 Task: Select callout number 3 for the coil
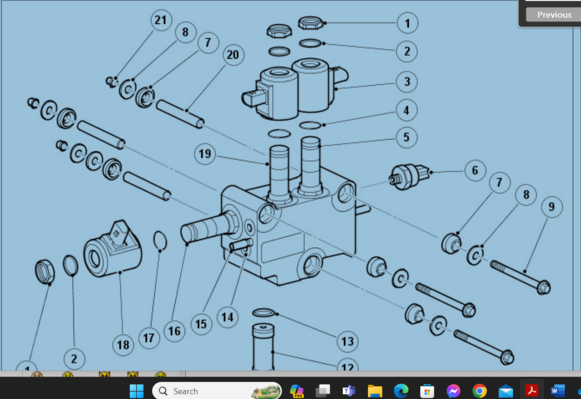pyautogui.click(x=407, y=82)
